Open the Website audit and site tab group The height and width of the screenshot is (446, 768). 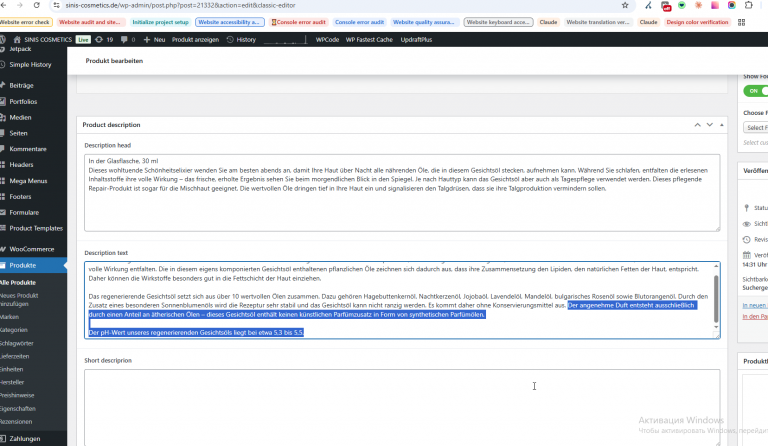click(90, 22)
